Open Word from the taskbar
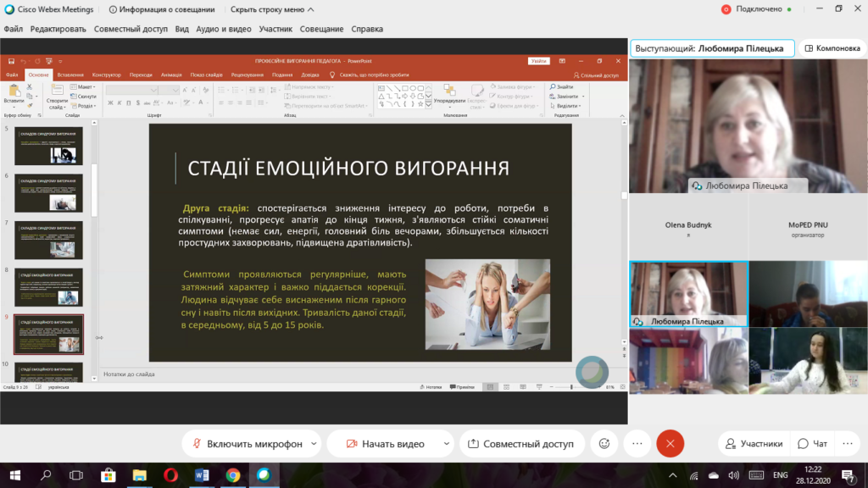 click(x=202, y=475)
